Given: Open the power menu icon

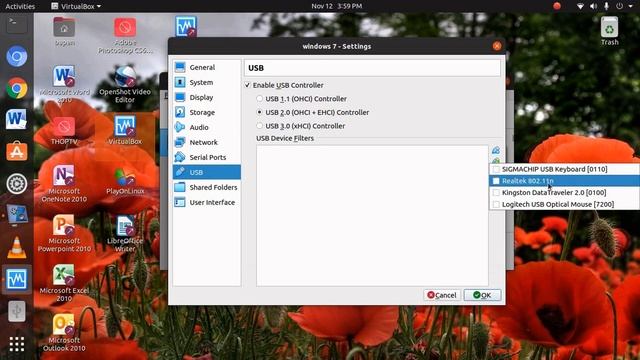Looking at the screenshot, I should [x=620, y=6].
